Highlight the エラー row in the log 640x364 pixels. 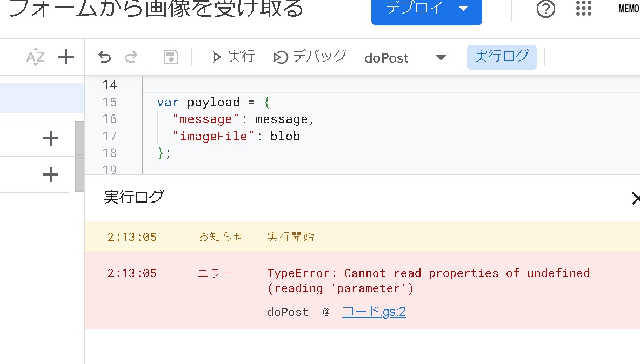pos(215,273)
